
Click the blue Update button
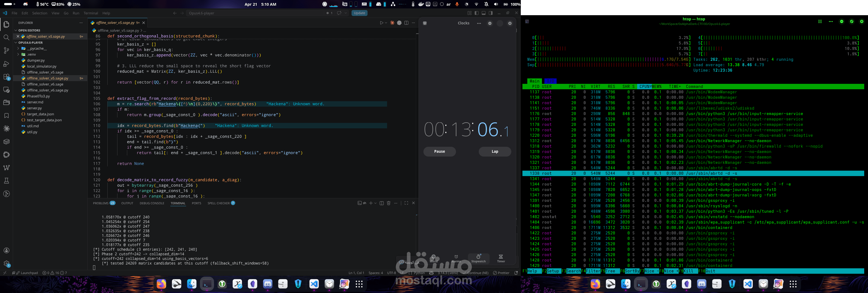tap(359, 13)
